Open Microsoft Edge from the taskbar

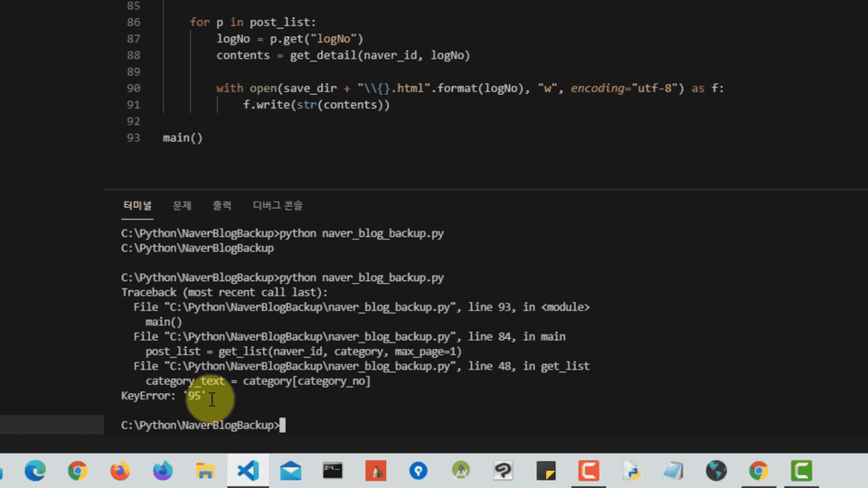[x=35, y=470]
